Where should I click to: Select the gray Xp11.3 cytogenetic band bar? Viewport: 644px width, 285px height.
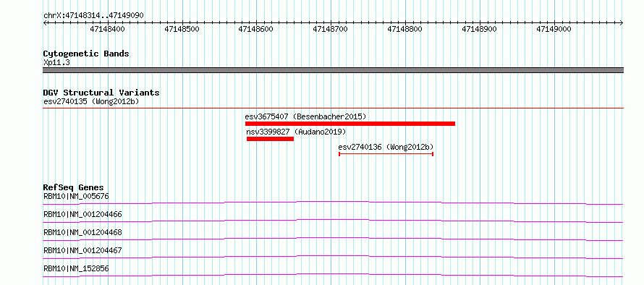point(333,70)
